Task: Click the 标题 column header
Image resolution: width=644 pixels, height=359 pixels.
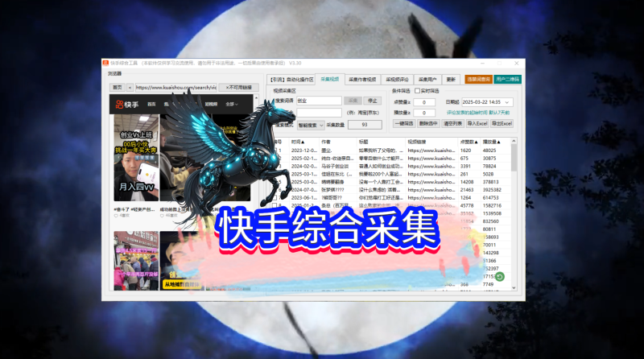Action: [x=364, y=142]
